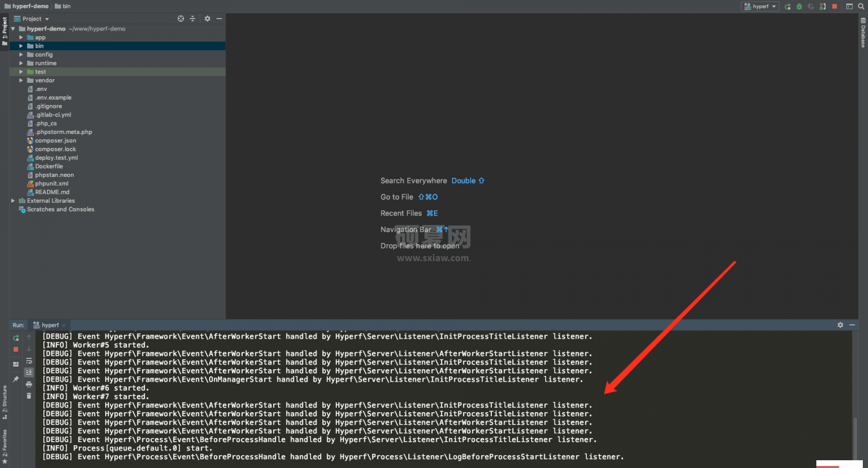Expand the test folder
Viewport: 868px width, 468px height.
point(21,72)
